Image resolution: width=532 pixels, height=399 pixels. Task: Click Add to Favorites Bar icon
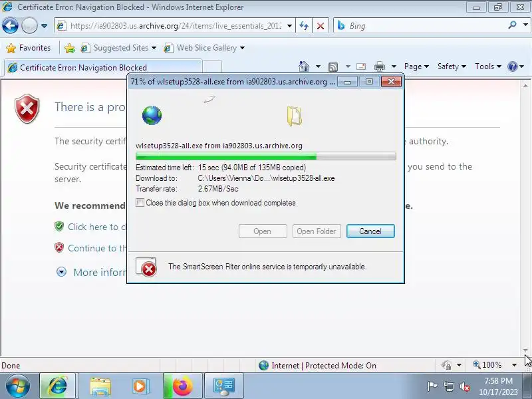click(x=70, y=48)
